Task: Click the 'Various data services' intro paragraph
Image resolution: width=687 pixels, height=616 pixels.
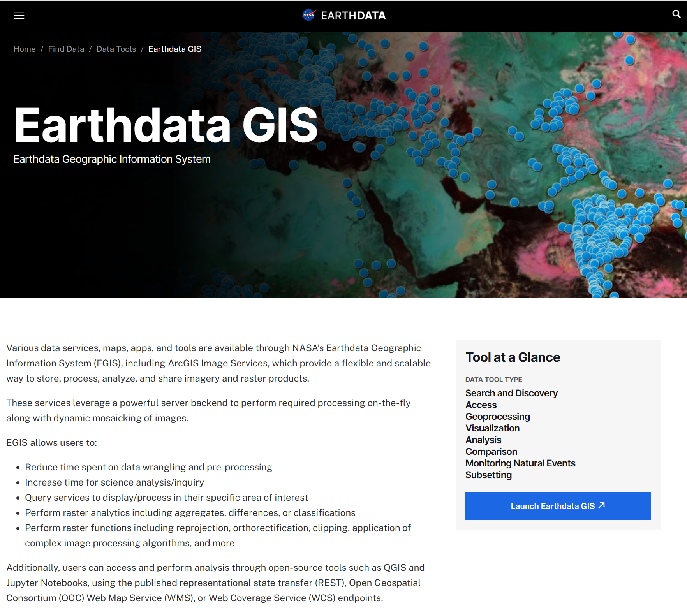Action: click(x=218, y=363)
